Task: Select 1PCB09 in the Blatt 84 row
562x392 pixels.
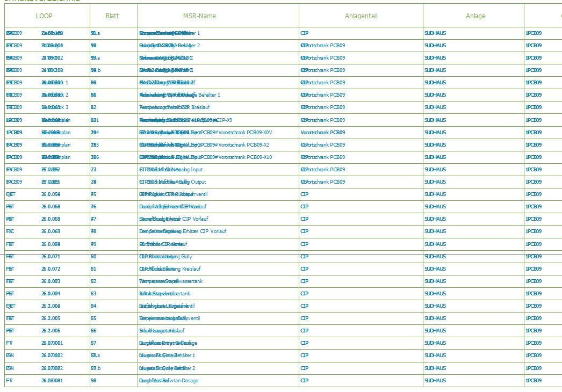Action: tap(534, 306)
